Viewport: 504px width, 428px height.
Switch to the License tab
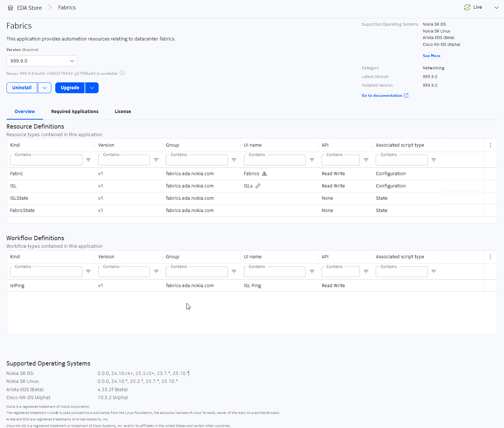(x=123, y=112)
